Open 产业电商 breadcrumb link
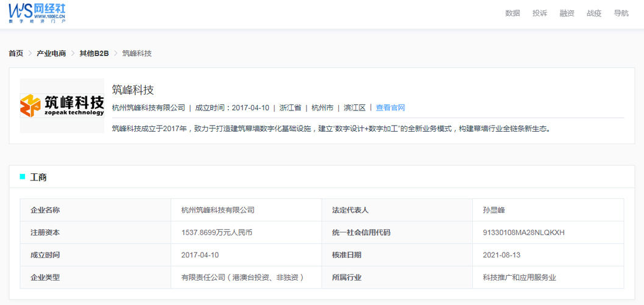Image resolution: width=644 pixels, height=305 pixels. 51,54
